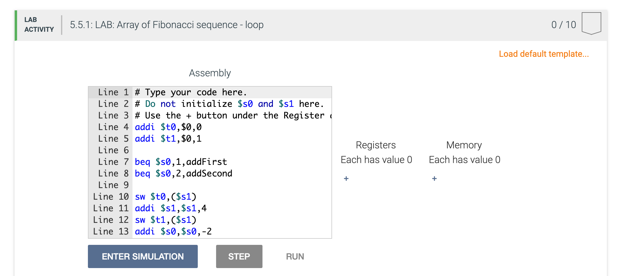644x276 pixels.
Task: Click the Line 1 comment text
Action: (191, 92)
